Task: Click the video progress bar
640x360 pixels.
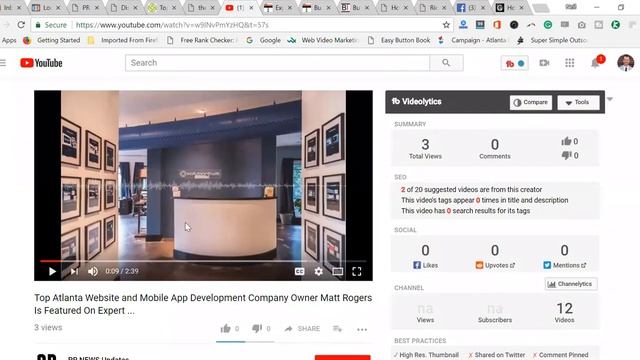Action: click(203, 261)
